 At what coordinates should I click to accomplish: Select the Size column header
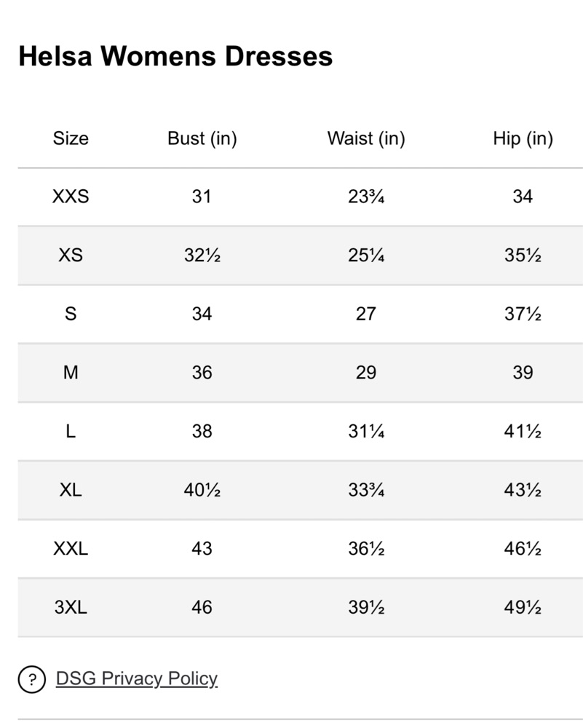pyautogui.click(x=71, y=138)
